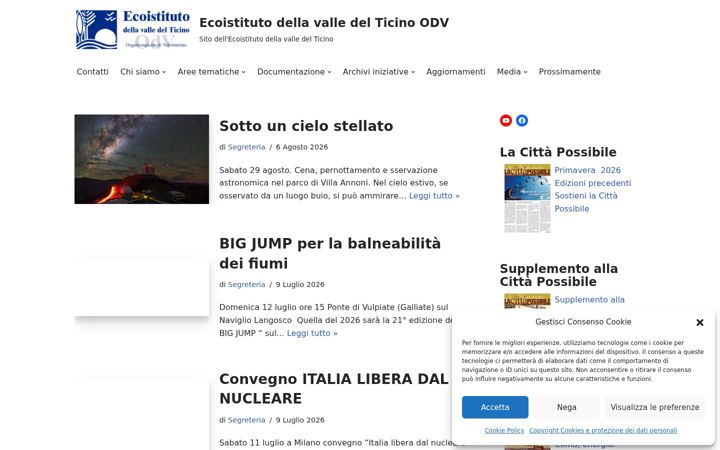Open Segreteria author link under BIG JUMP

[x=247, y=284]
